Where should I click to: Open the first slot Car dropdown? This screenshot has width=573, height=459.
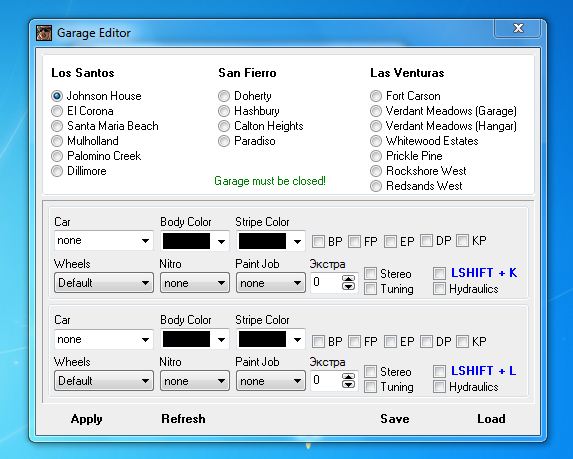click(104, 240)
